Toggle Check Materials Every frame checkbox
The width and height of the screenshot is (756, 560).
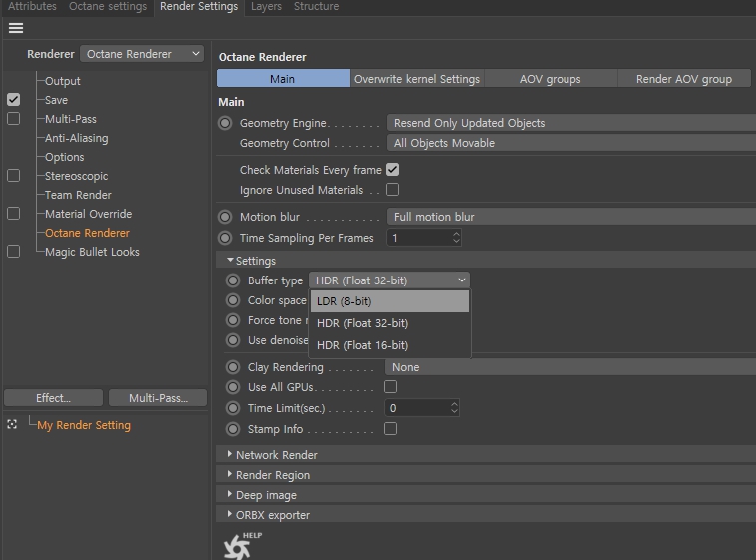(x=393, y=170)
